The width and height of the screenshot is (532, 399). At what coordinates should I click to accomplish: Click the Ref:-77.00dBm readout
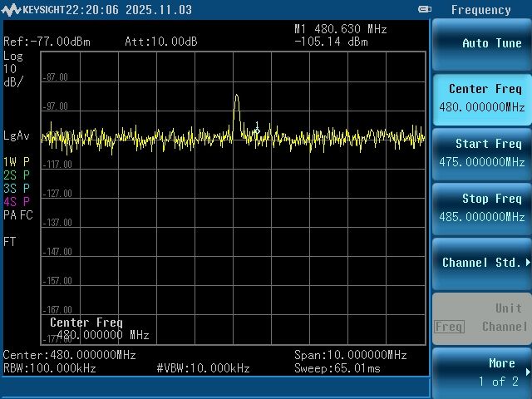[47, 42]
